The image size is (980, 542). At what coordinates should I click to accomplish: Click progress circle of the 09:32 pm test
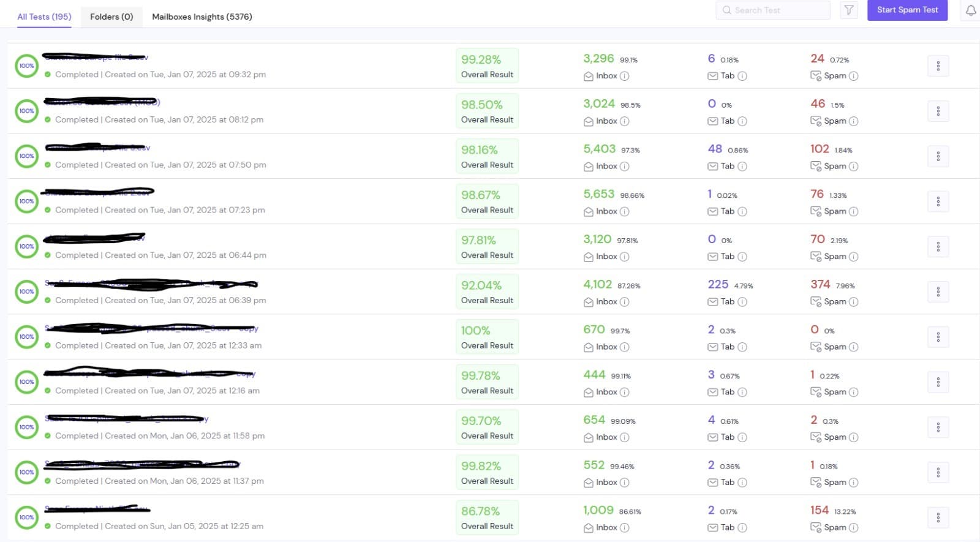(x=26, y=66)
